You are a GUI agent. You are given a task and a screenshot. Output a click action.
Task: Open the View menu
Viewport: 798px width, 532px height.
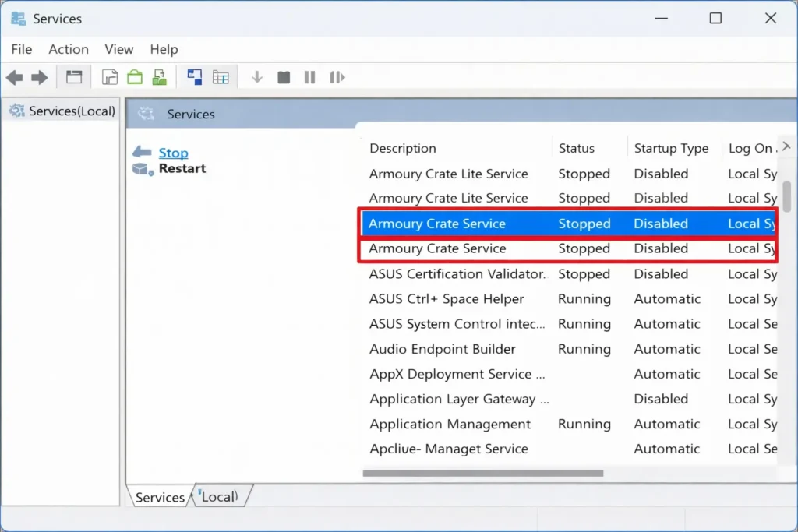point(119,49)
